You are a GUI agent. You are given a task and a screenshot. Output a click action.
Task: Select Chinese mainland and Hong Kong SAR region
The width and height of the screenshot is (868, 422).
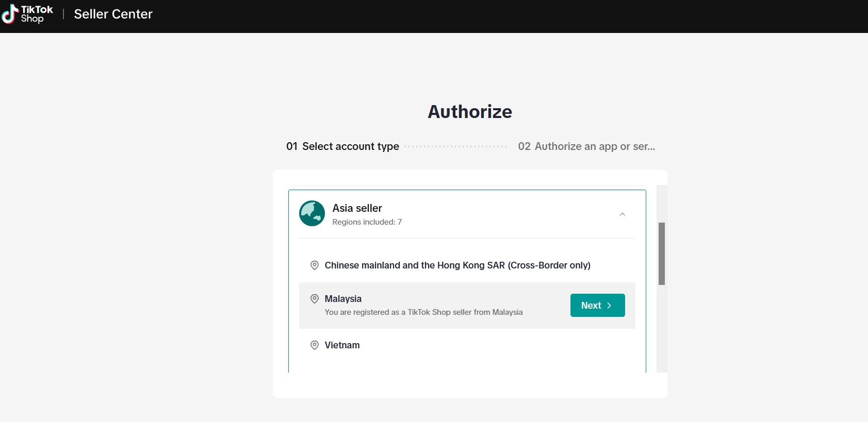coord(457,265)
